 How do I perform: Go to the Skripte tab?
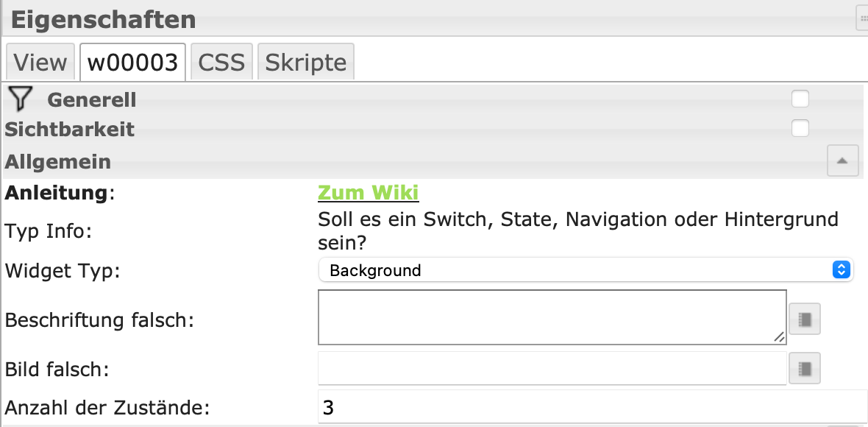pyautogui.click(x=305, y=62)
